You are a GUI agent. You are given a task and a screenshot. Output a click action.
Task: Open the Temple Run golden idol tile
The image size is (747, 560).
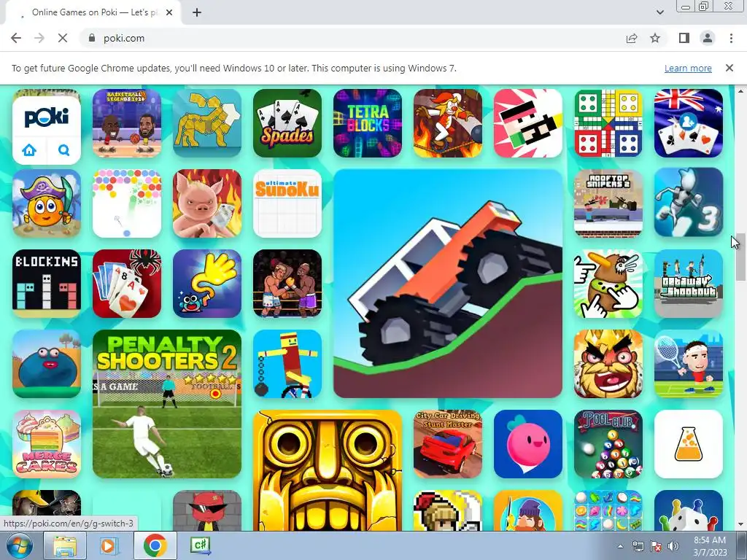(x=328, y=470)
